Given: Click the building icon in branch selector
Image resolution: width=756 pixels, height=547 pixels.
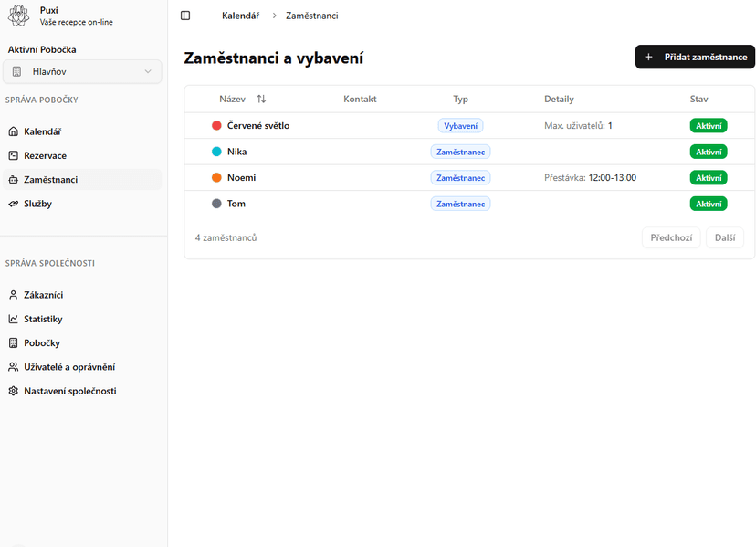Looking at the screenshot, I should click(x=16, y=71).
